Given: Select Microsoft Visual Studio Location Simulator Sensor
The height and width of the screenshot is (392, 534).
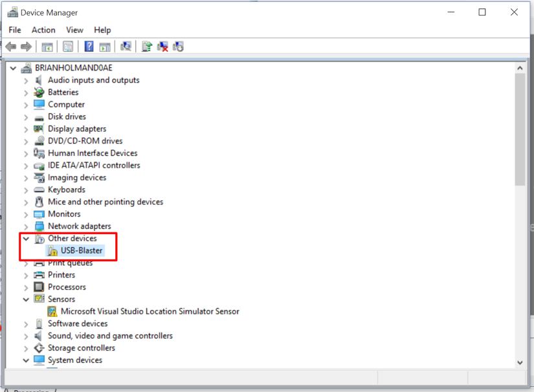Looking at the screenshot, I should pos(150,311).
